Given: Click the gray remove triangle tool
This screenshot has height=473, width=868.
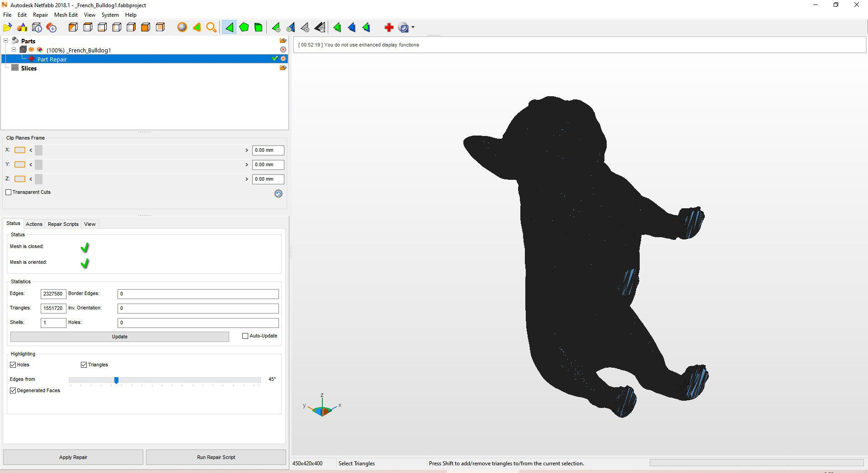Looking at the screenshot, I should pyautogui.click(x=305, y=28).
